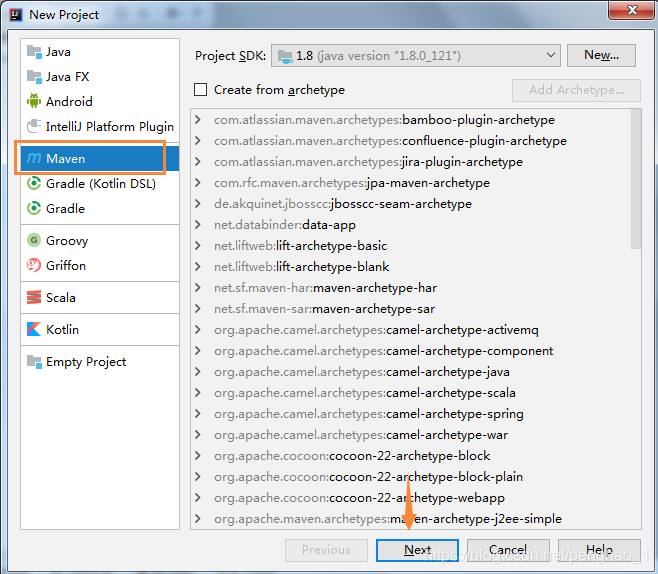Expand the net.databinder data-app node
Image resolution: width=658 pixels, height=574 pixels.
[x=198, y=224]
